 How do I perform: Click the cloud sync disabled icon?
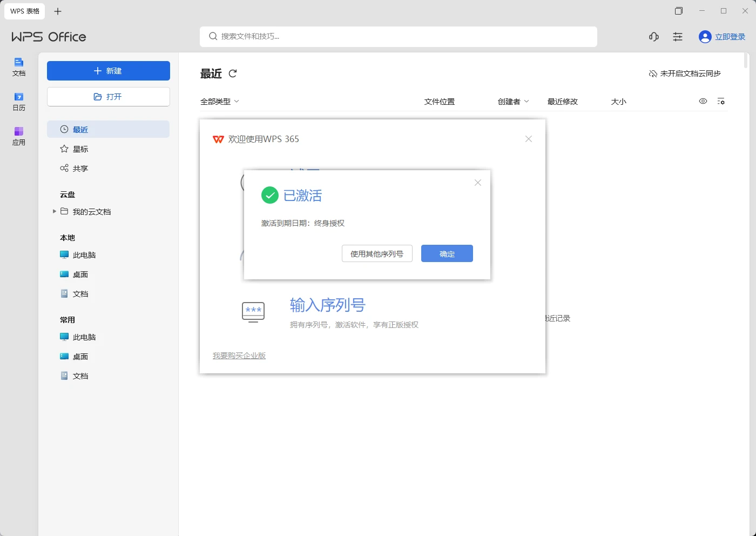[653, 73]
